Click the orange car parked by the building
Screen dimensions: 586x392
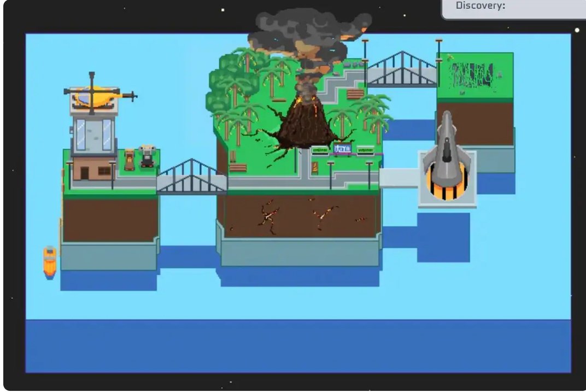[x=130, y=159]
